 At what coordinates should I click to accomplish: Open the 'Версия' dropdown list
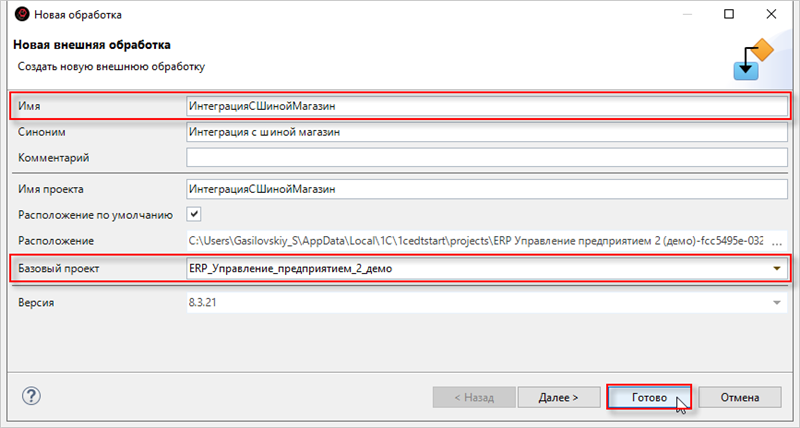click(776, 301)
